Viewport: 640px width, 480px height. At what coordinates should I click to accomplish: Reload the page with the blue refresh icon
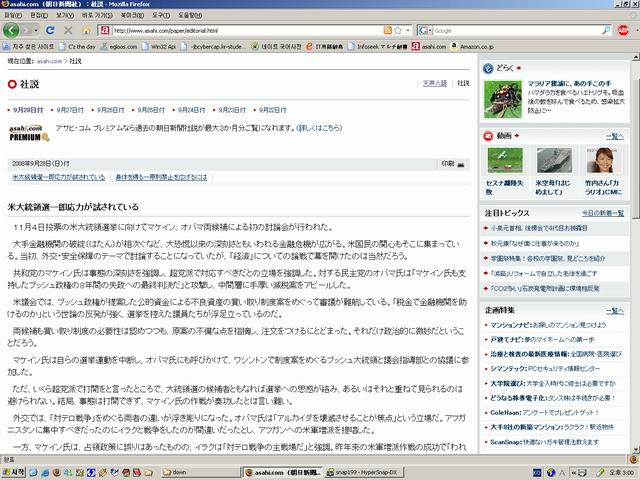(x=50, y=30)
